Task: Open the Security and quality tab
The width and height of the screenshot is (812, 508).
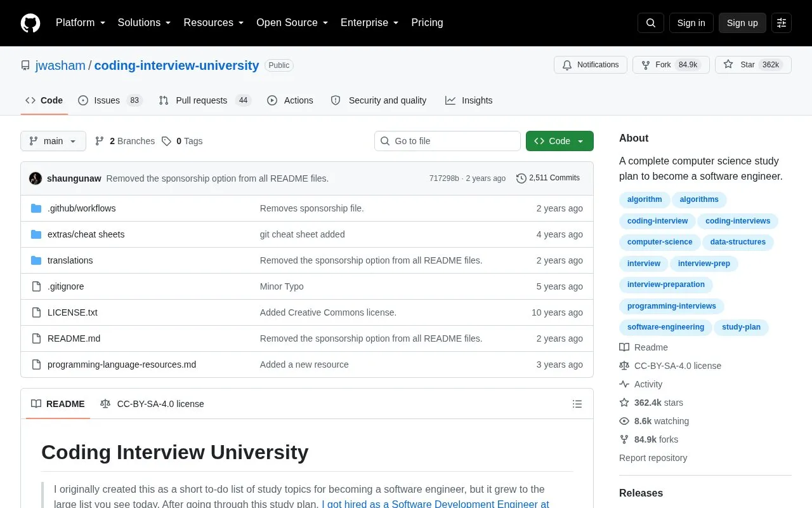Action: point(379,100)
